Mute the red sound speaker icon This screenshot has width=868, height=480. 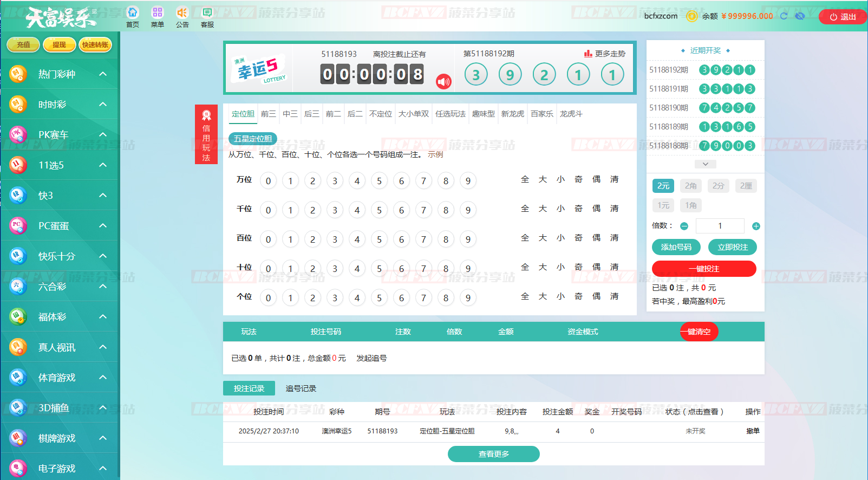pos(443,82)
